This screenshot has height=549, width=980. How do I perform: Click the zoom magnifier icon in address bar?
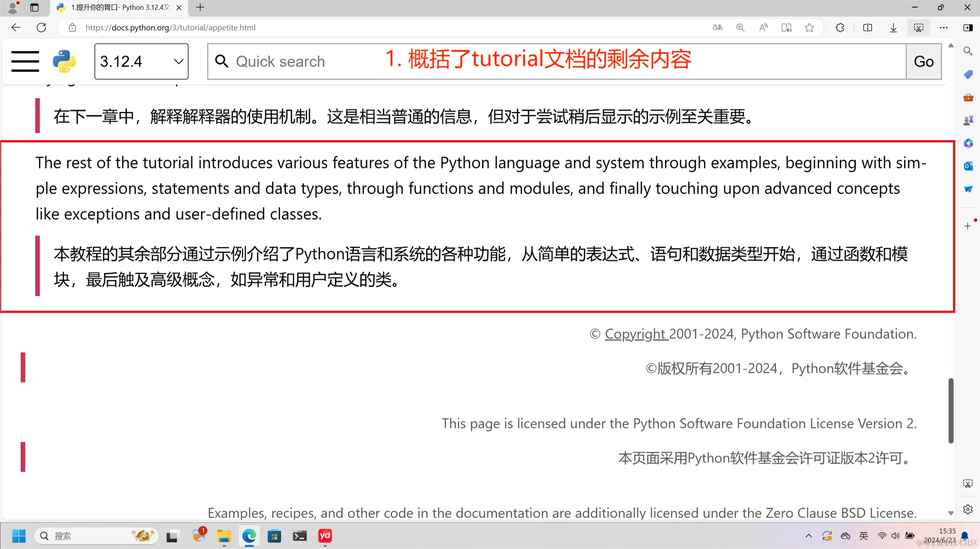click(x=740, y=28)
